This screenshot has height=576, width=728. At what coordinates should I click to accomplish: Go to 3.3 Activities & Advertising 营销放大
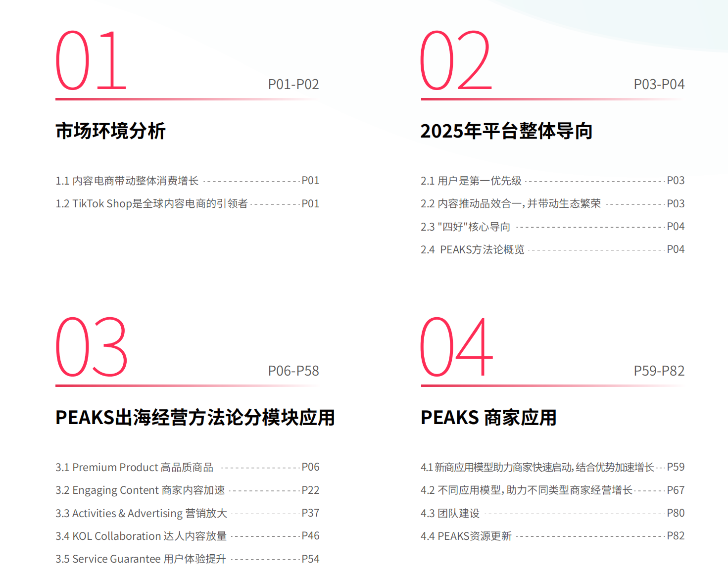coord(141,514)
